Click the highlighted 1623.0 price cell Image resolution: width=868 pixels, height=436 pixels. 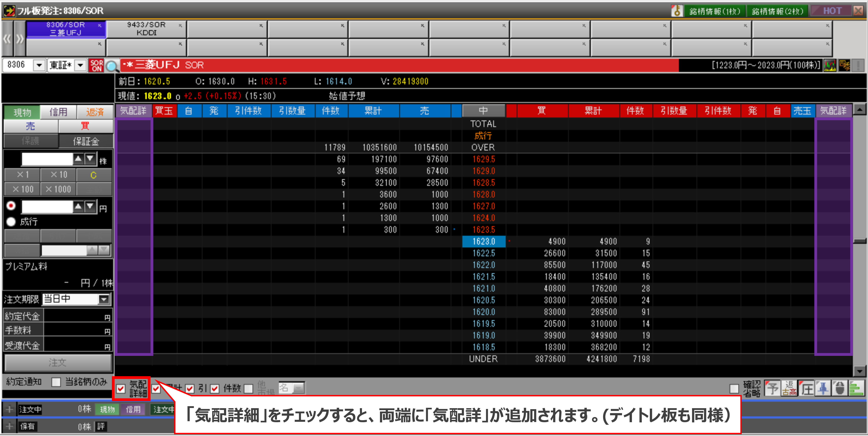484,241
